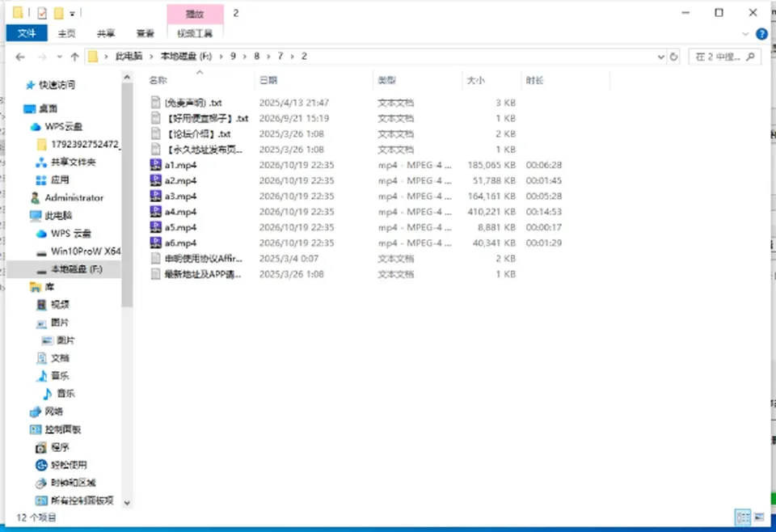Screen dimensions: 776x532
Task: Click 此电脑 in the address bar breadcrumb
Action: click(129, 57)
